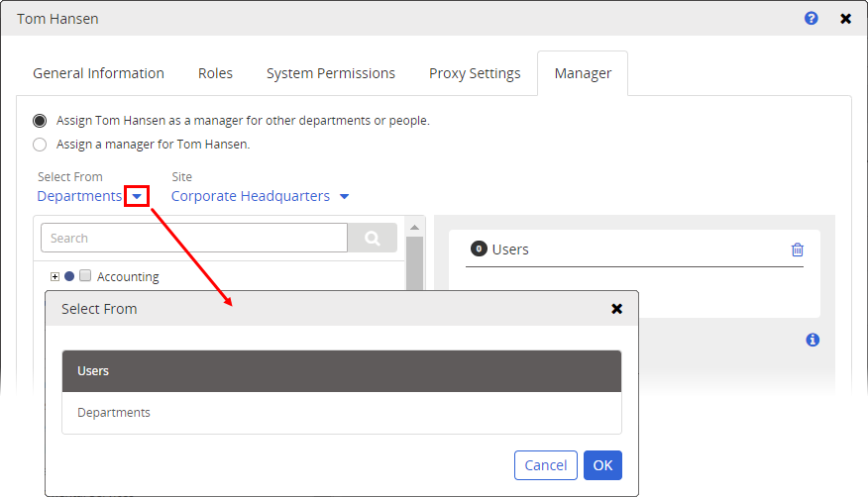This screenshot has width=868, height=497.
Task: Click the blue dot beside Accounting
Action: (69, 276)
